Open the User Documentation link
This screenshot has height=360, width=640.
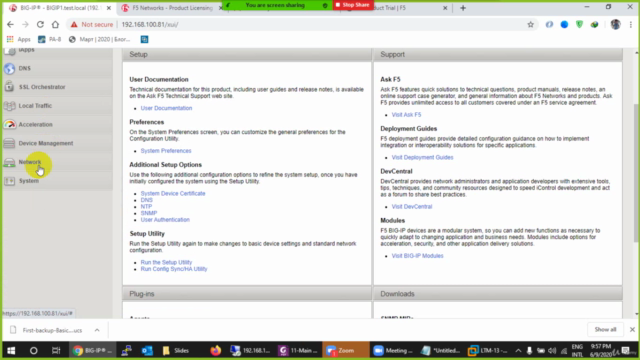pyautogui.click(x=166, y=108)
